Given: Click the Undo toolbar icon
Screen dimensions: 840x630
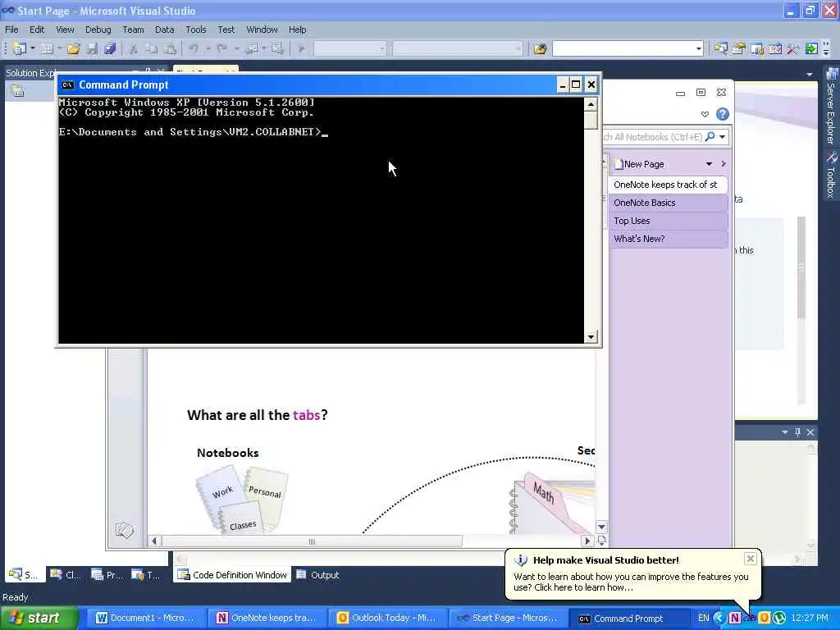Looking at the screenshot, I should pyautogui.click(x=194, y=48).
